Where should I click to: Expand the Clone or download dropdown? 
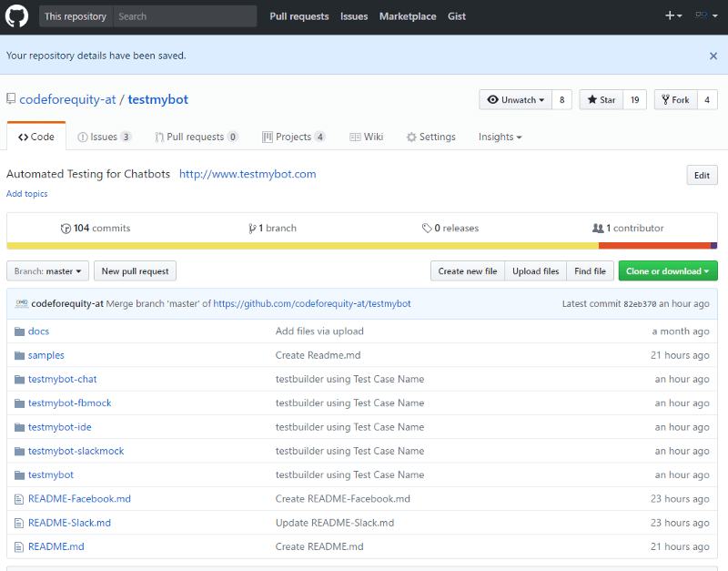coord(668,270)
